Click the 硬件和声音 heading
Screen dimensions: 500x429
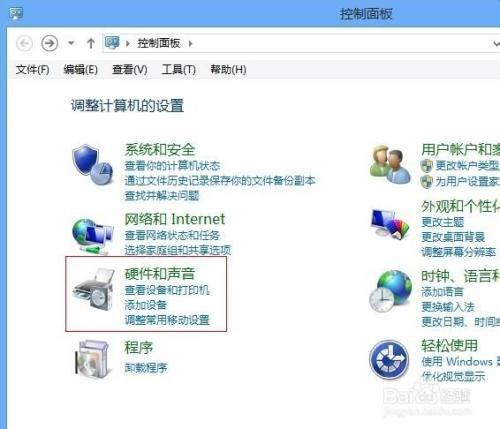(160, 274)
